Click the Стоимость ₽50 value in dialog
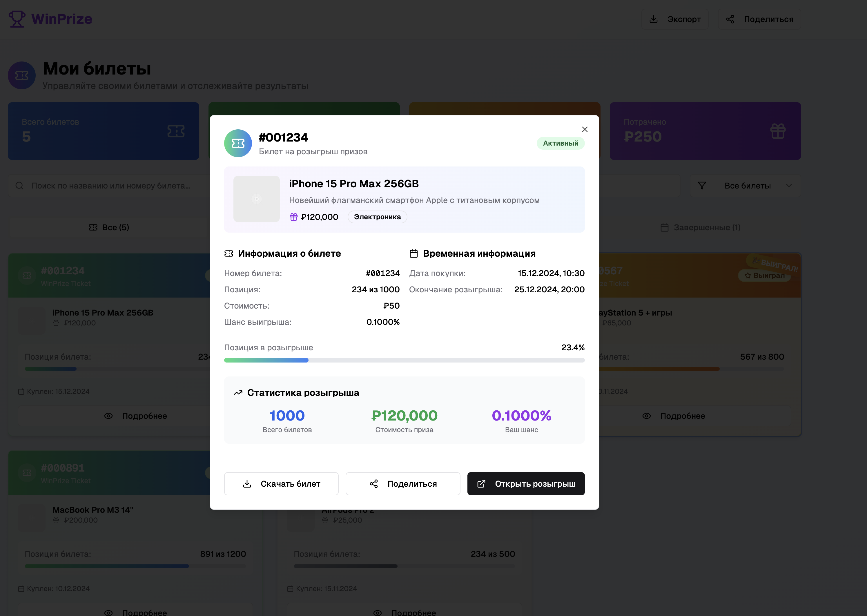 coord(391,306)
